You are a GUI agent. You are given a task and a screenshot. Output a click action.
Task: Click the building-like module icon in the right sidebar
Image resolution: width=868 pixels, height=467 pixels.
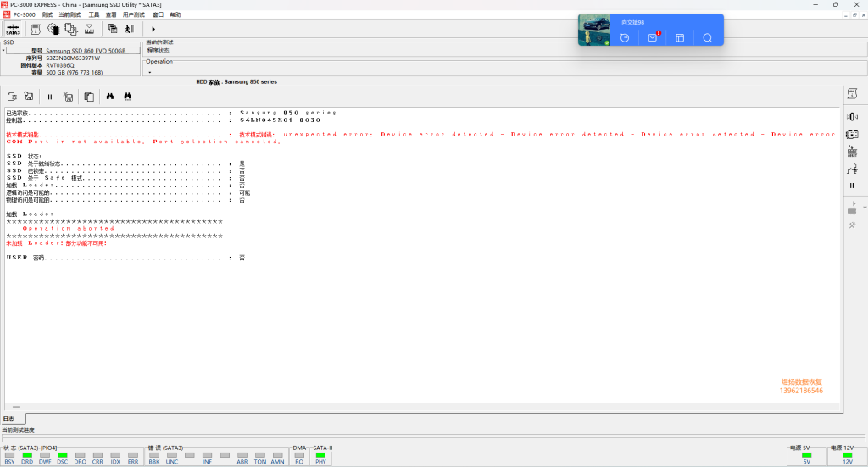pyautogui.click(x=852, y=152)
